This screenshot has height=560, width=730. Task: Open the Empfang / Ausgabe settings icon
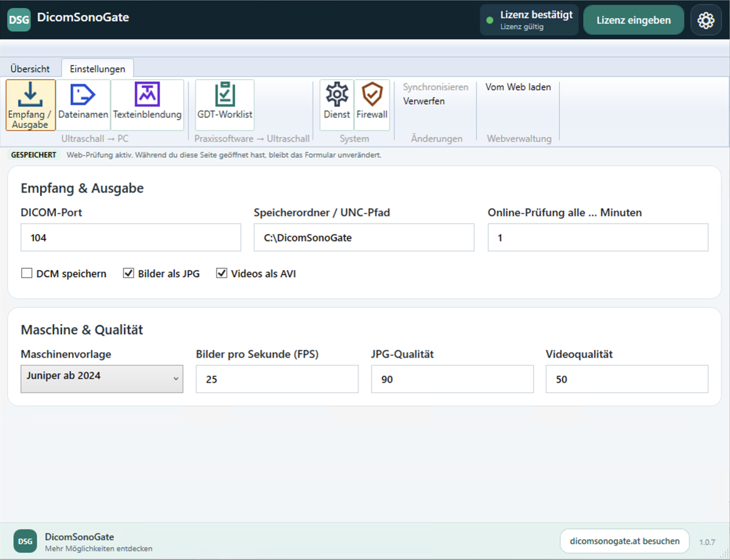pos(31,105)
